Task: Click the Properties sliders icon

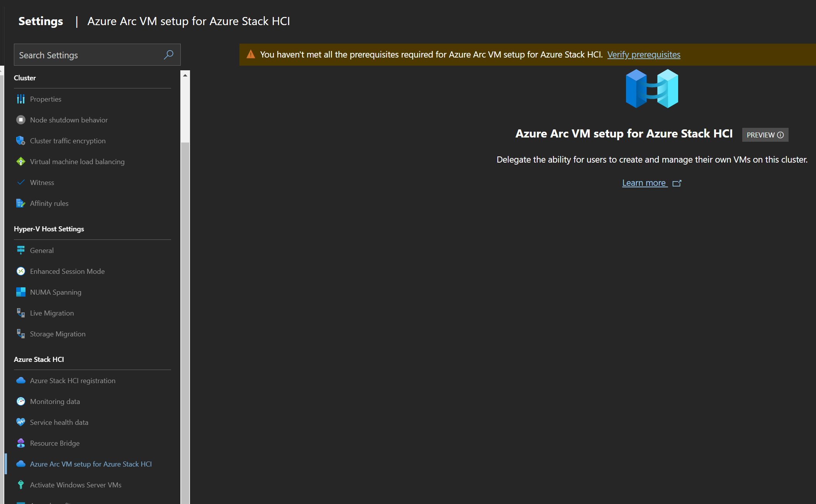Action: pos(21,99)
